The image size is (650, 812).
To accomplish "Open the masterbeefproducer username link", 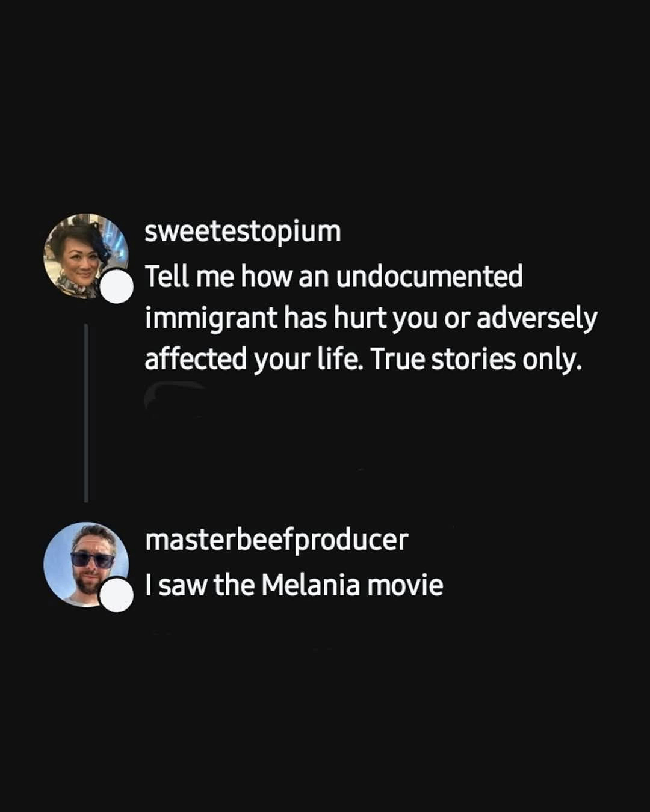I will coord(276,540).
